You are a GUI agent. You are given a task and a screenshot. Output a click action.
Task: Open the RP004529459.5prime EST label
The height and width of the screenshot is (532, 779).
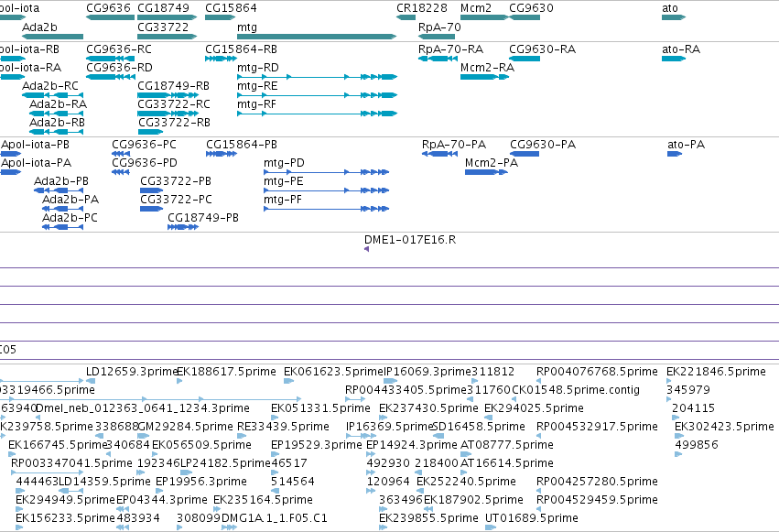597,500
